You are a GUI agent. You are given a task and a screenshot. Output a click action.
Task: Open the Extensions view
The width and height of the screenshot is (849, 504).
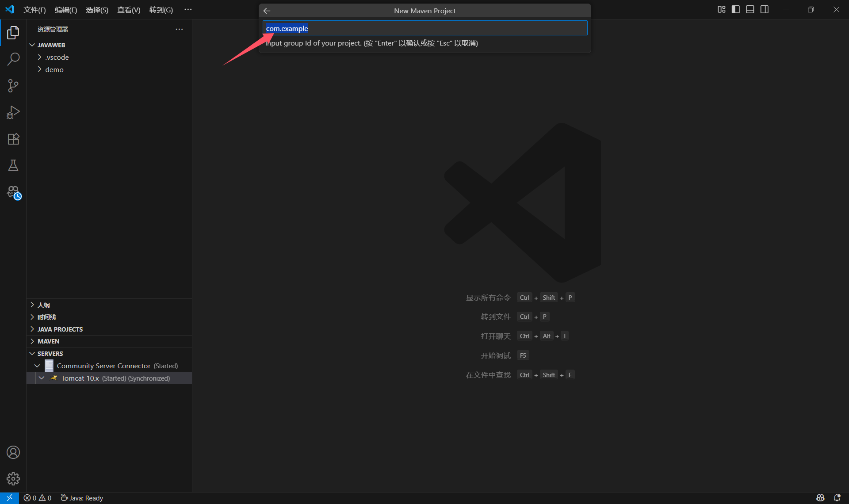(13, 139)
